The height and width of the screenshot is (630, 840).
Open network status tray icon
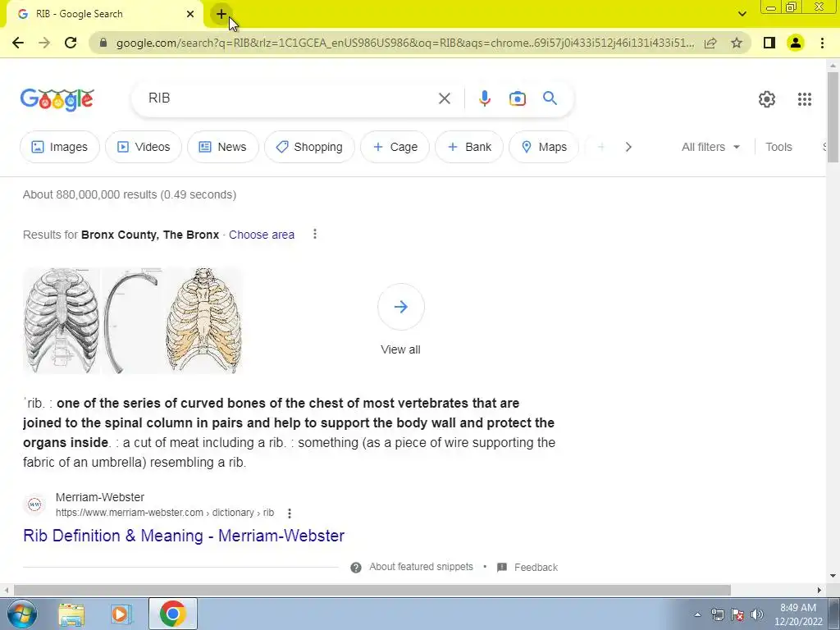(x=717, y=614)
